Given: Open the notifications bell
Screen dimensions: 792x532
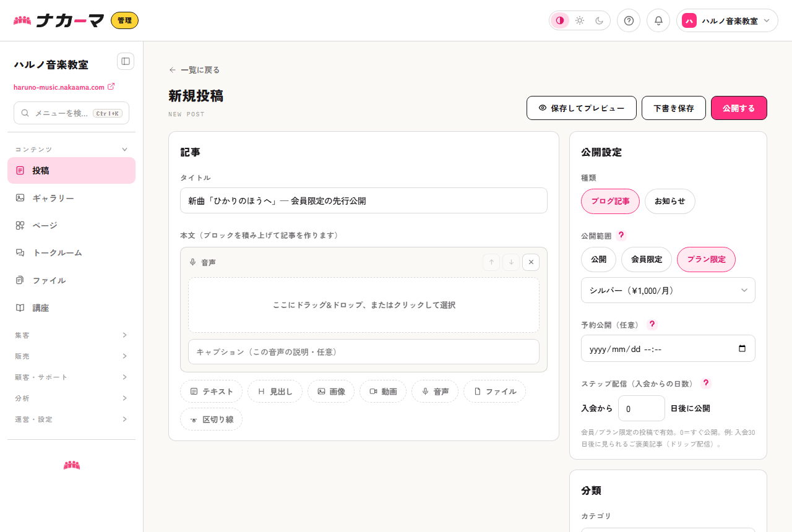Looking at the screenshot, I should pos(658,20).
